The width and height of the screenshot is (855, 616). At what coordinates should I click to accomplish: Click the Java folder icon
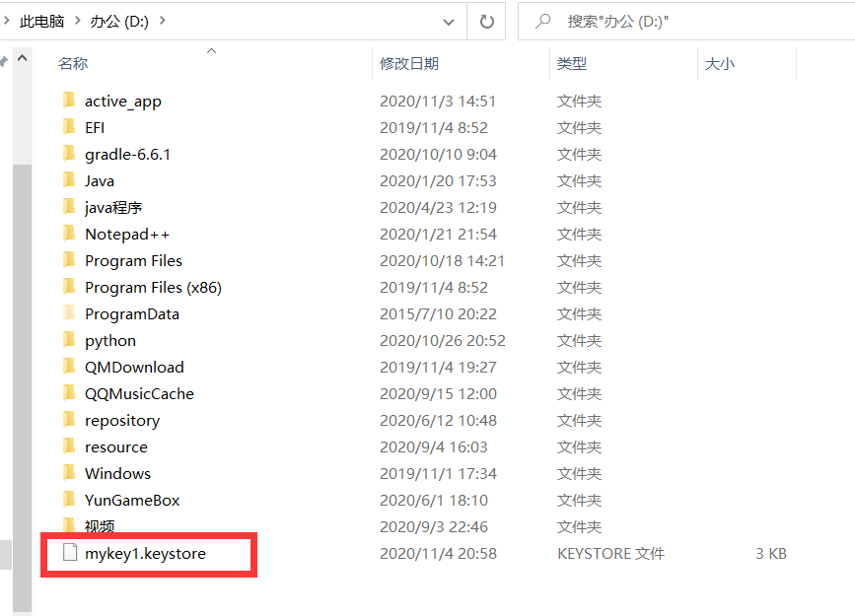point(69,180)
